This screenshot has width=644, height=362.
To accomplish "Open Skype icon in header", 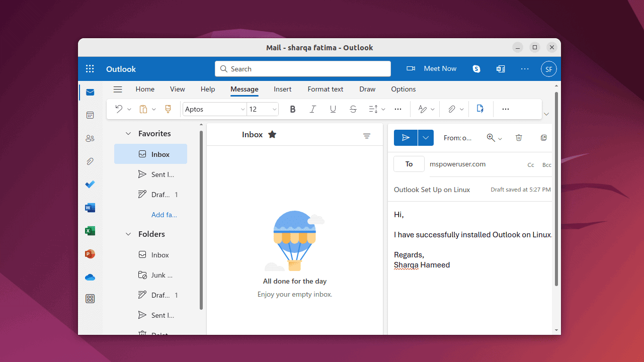I will point(476,69).
